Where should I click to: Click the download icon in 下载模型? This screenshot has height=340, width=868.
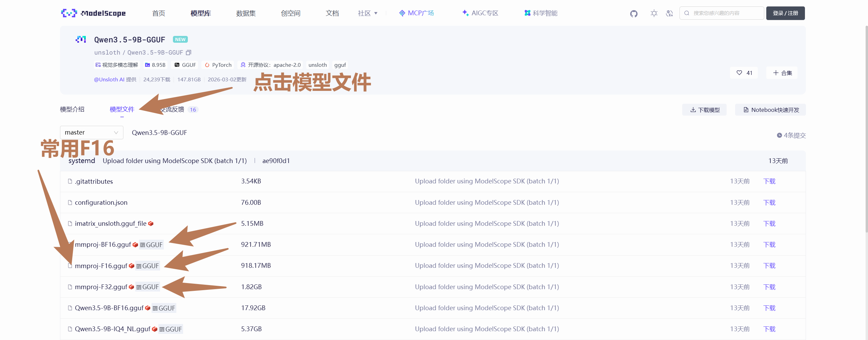point(693,110)
